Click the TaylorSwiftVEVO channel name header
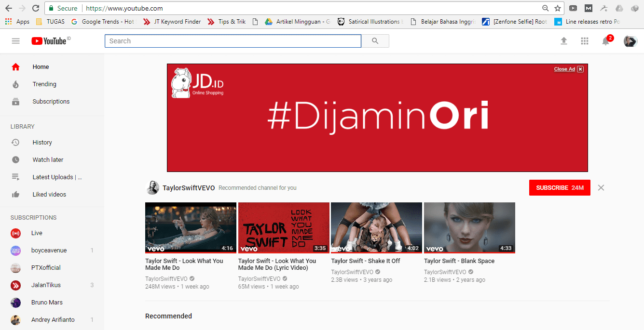 coord(189,188)
